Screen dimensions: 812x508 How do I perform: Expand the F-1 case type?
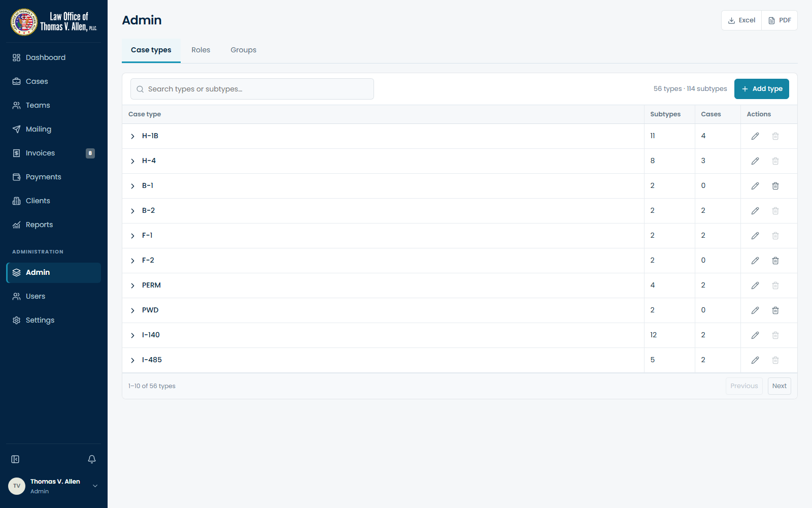point(132,236)
